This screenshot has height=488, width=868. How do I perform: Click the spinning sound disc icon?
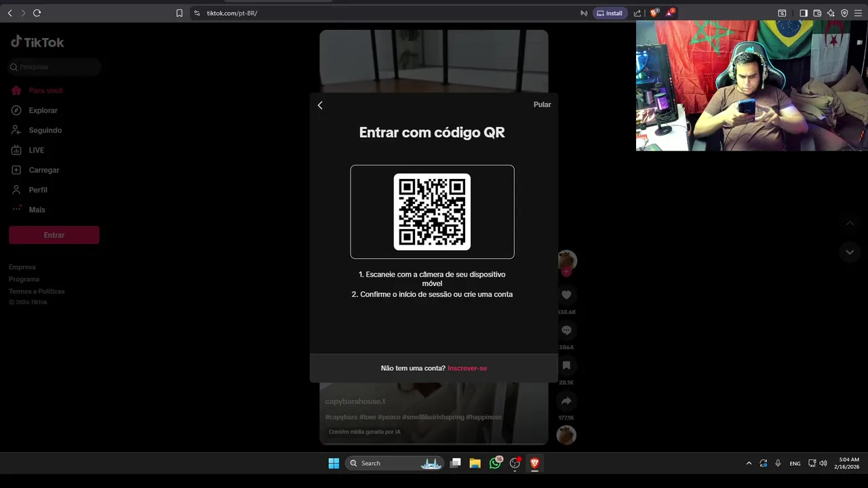click(x=566, y=435)
